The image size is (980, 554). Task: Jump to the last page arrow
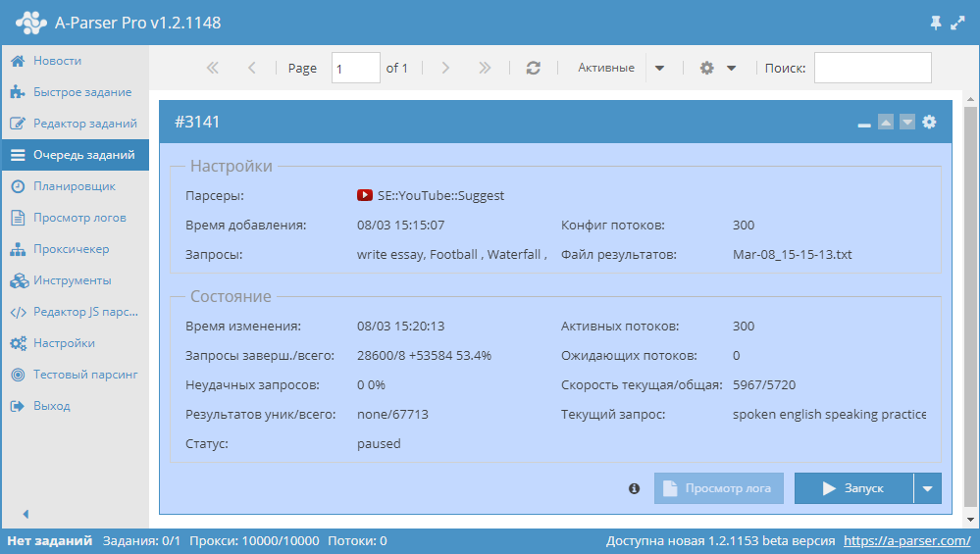point(485,68)
